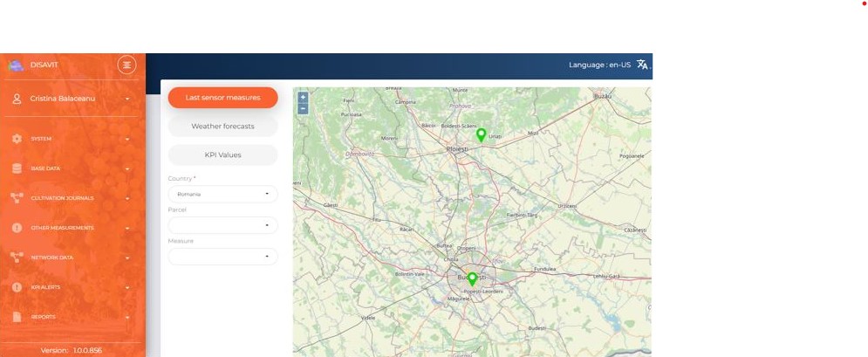Click the Other Measurements alert icon
The width and height of the screenshot is (868, 357).
click(x=17, y=228)
